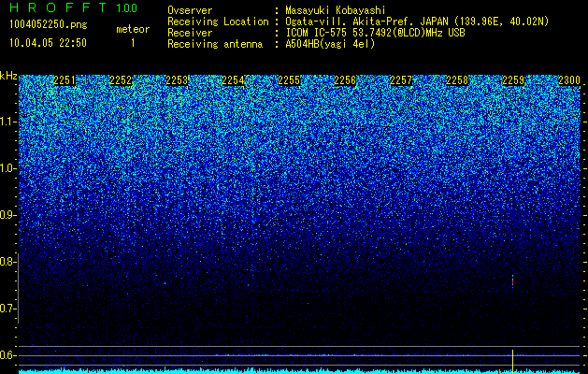The height and width of the screenshot is (374, 588).
Task: Click the 2300 time marker
Action: tap(569, 80)
